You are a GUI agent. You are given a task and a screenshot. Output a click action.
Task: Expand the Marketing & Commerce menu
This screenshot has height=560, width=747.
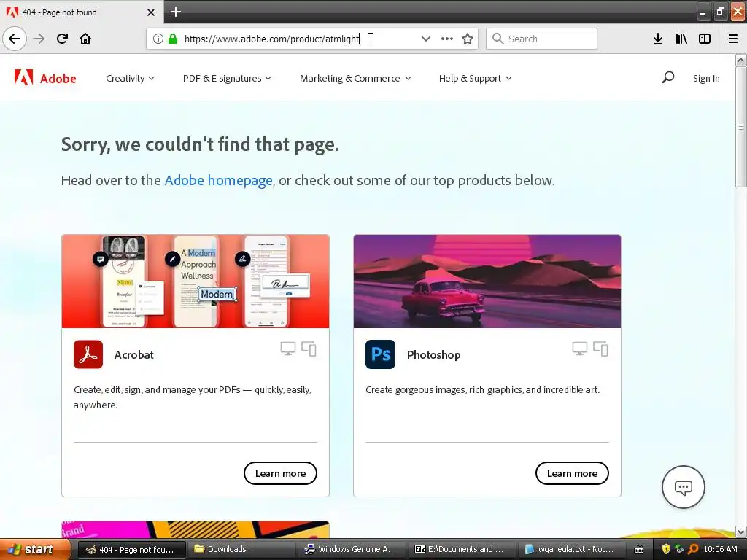pyautogui.click(x=355, y=78)
